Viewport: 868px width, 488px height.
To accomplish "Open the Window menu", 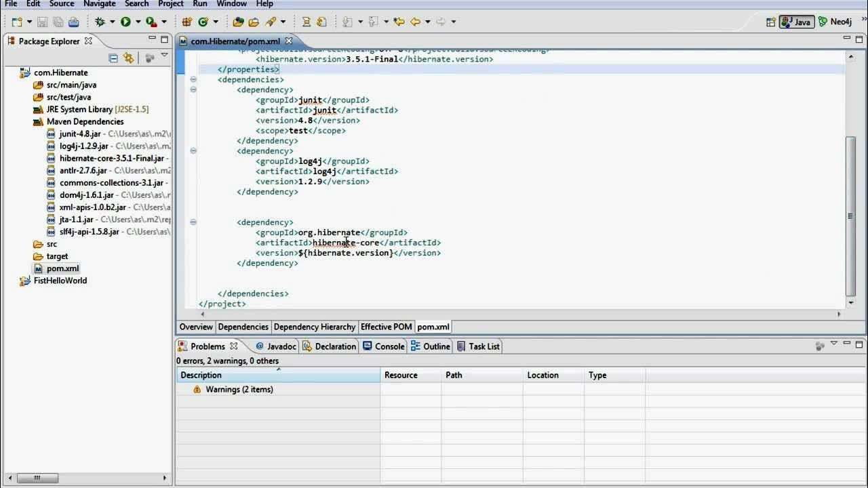I will coord(232,4).
